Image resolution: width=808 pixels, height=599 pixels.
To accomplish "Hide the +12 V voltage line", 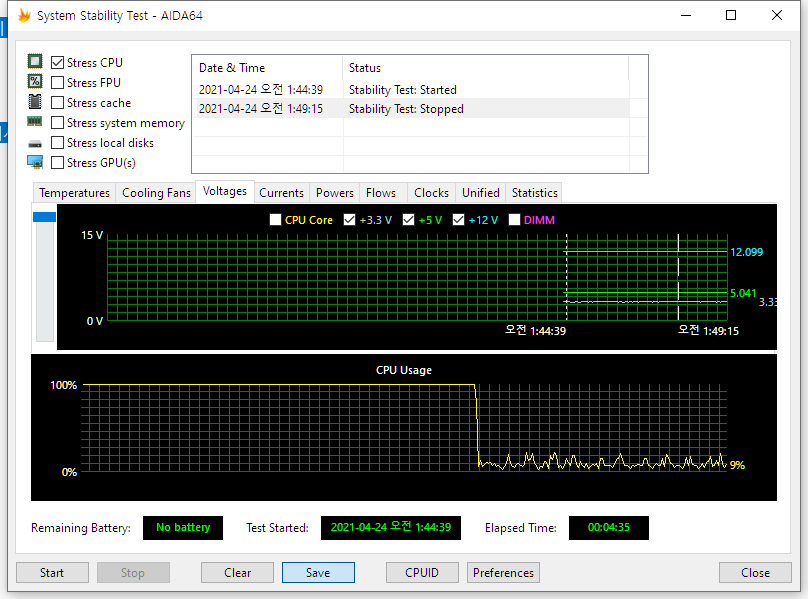I will pyautogui.click(x=458, y=220).
